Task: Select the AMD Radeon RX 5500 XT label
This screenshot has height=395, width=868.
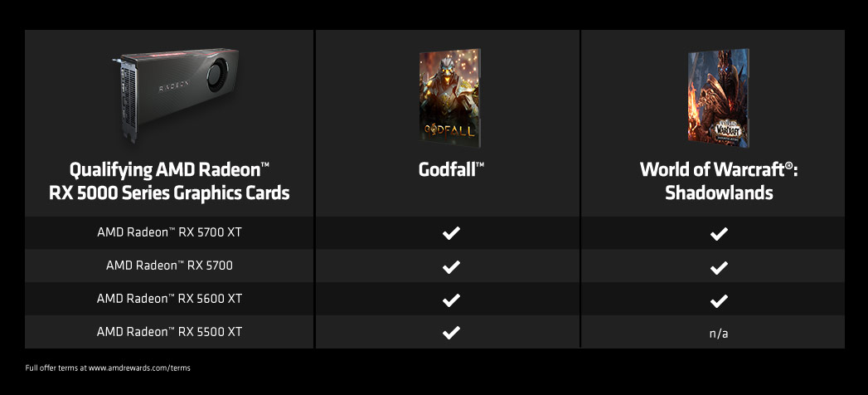Action: click(x=169, y=332)
